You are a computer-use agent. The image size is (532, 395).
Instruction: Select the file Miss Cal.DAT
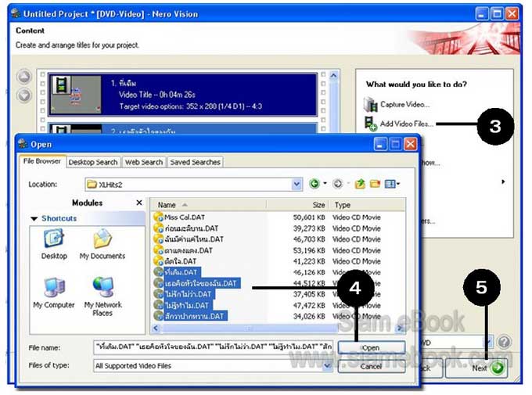[x=185, y=217]
